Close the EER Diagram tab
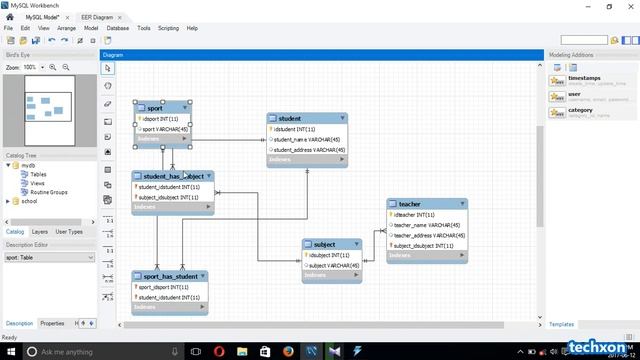 tap(120, 18)
